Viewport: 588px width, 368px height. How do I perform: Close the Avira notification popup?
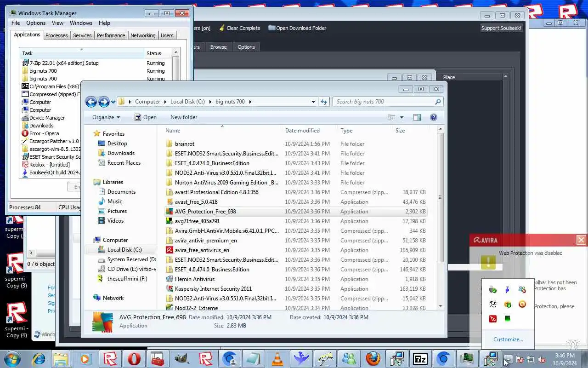[581, 240]
